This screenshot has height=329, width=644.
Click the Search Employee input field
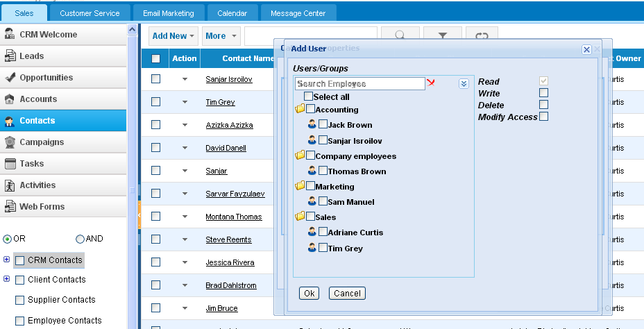359,84
